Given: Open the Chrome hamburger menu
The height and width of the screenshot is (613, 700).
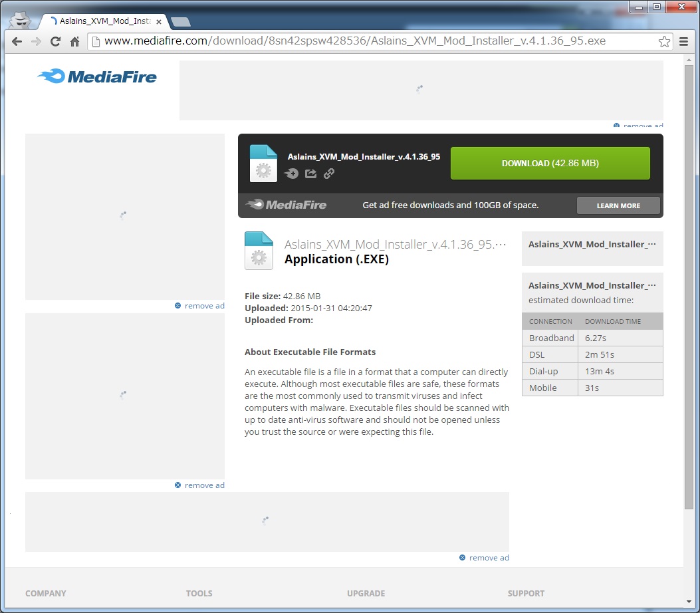Looking at the screenshot, I should point(683,41).
